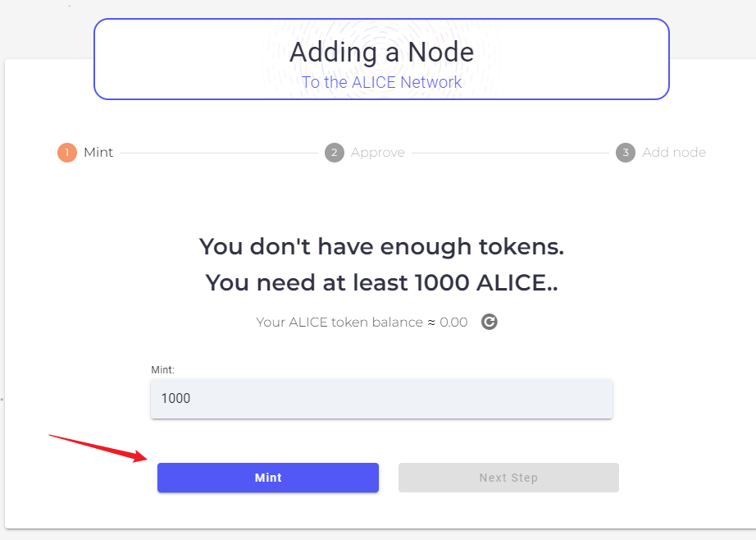Click the line between Mint and Approve steps
Viewport: 756px width, 540px height.
(x=219, y=153)
